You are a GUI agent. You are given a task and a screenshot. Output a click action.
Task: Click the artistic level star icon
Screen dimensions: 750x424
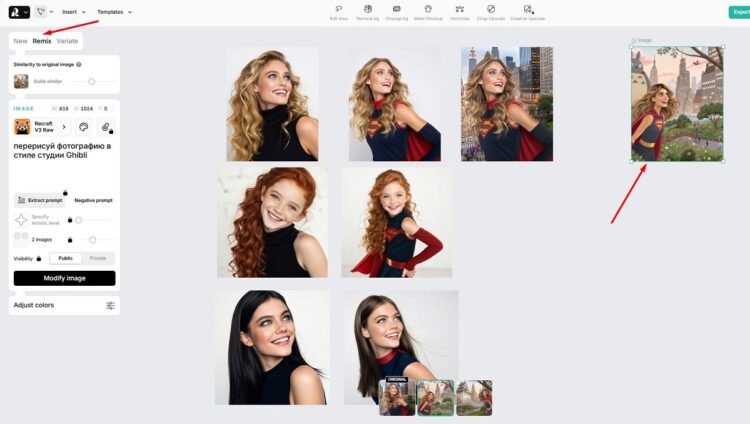[x=21, y=220]
